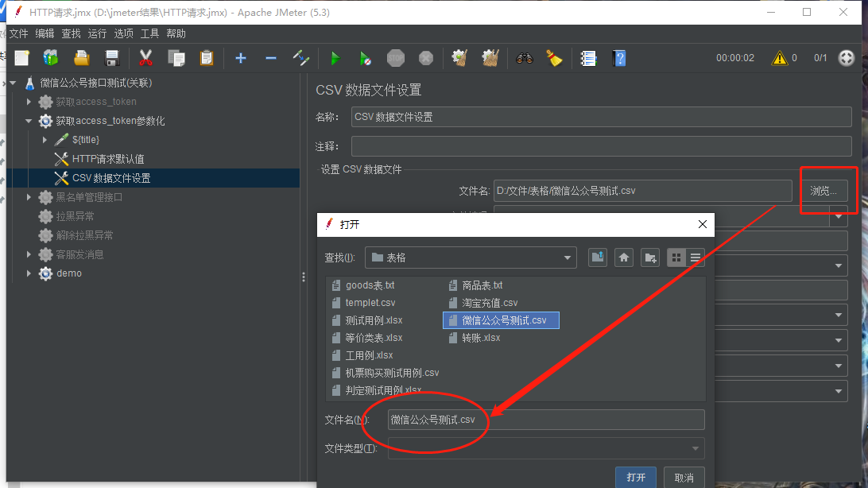Viewport: 868px width, 488px height.
Task: Select file templet.csv in dialog
Action: (364, 303)
